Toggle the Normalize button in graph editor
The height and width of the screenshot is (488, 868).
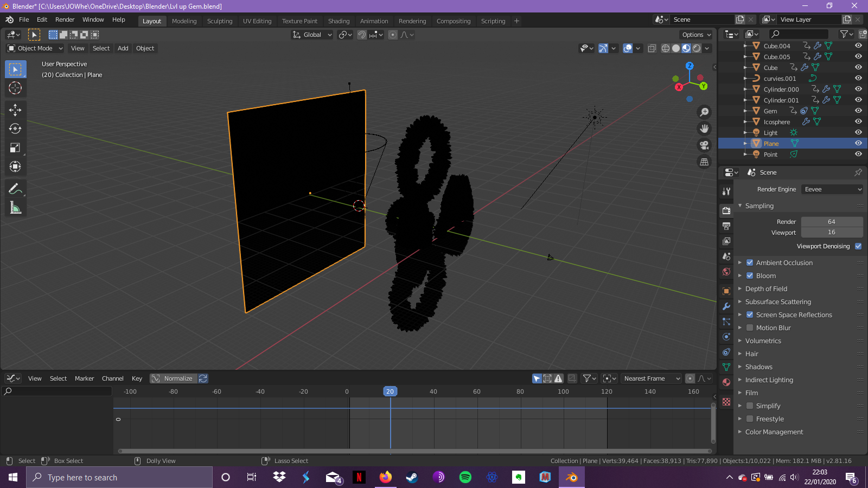click(173, 378)
